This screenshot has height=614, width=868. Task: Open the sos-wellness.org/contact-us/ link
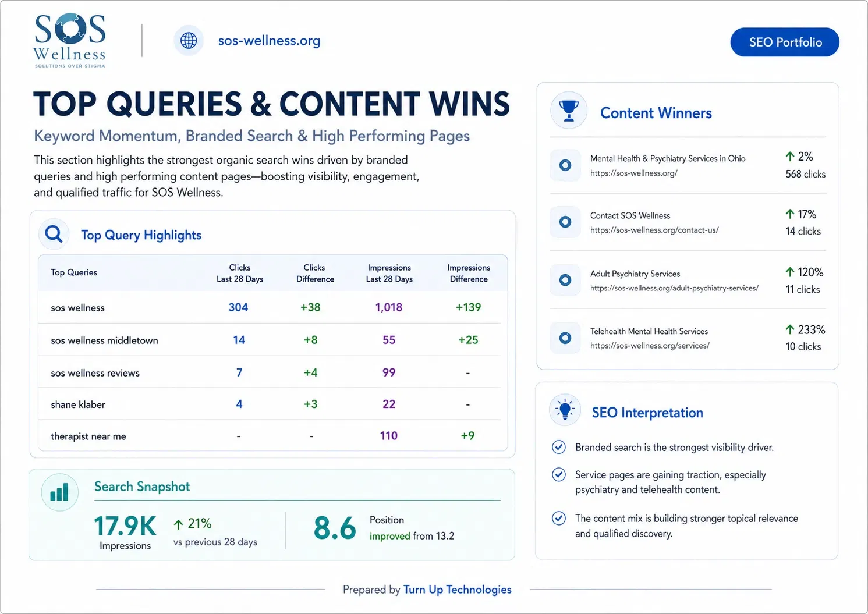tap(654, 230)
